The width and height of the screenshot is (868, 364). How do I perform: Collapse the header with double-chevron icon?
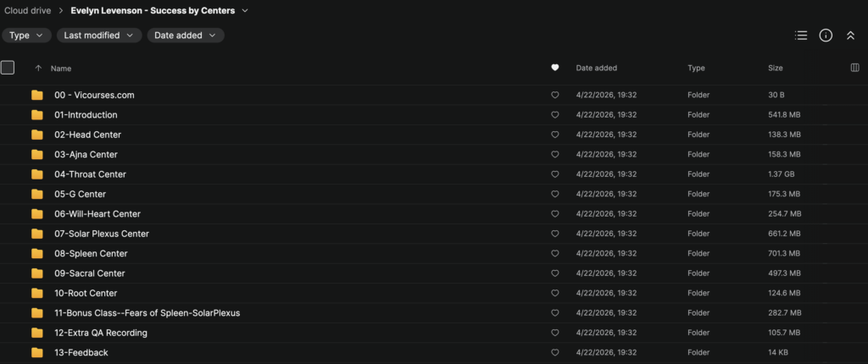[850, 36]
